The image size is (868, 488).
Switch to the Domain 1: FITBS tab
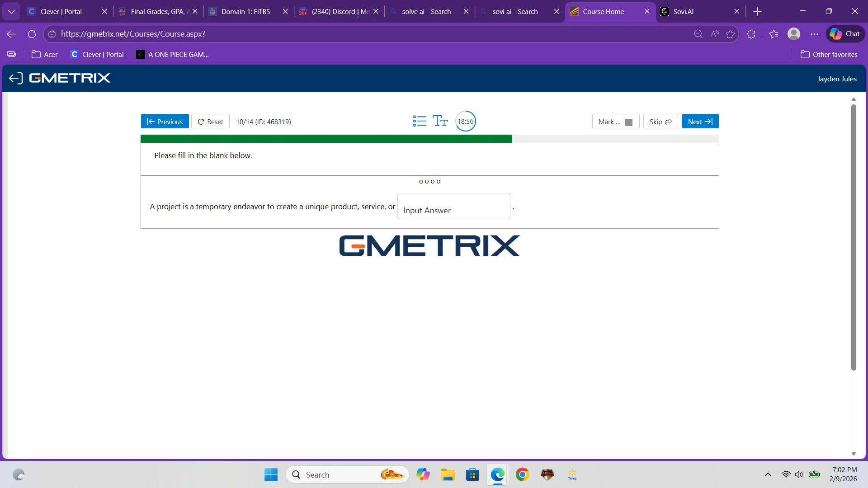coord(245,12)
